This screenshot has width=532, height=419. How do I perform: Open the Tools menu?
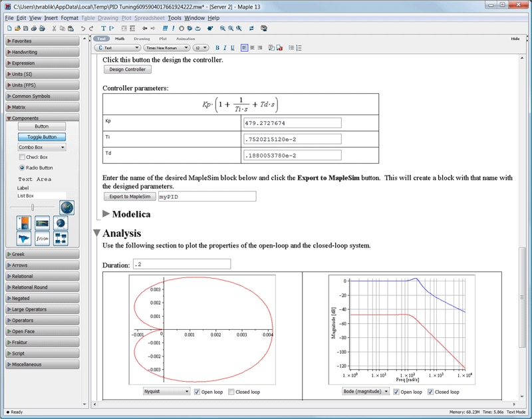[174, 18]
